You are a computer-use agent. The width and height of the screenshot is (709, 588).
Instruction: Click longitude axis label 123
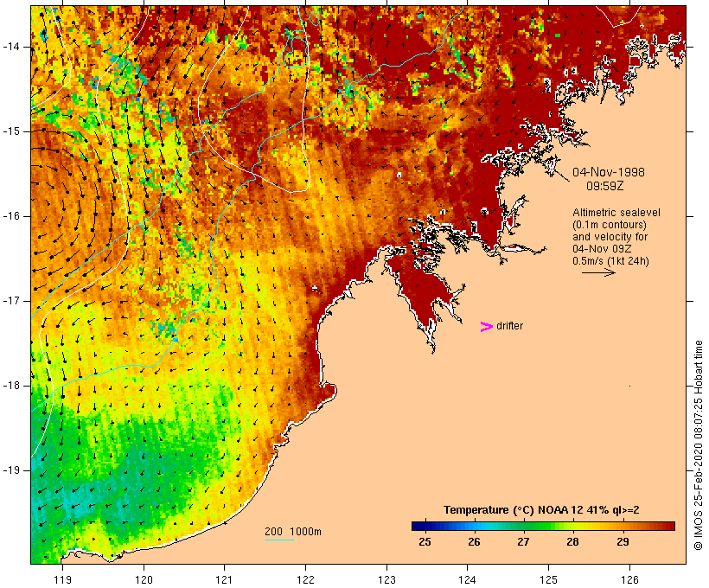point(386,580)
